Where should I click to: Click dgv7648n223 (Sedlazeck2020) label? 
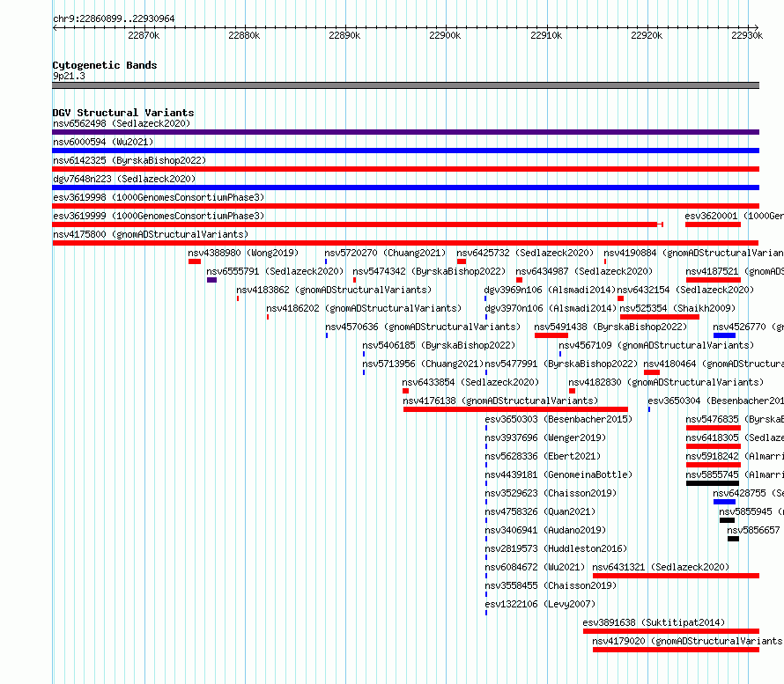point(124,179)
